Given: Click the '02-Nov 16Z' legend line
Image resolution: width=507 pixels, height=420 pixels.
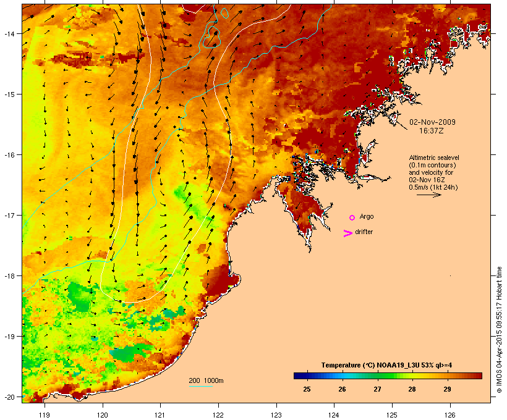Looking at the screenshot, I should [x=427, y=180].
